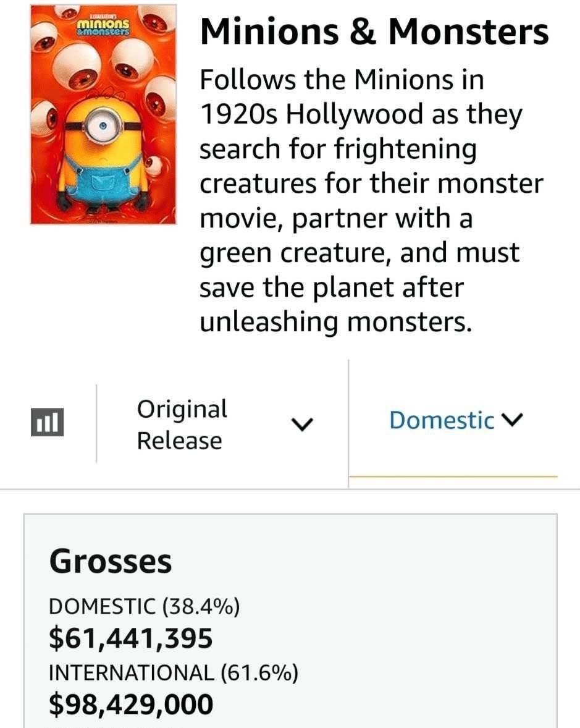Click the chevron next to Original Release
Screen dimensions: 580x728
pos(303,423)
